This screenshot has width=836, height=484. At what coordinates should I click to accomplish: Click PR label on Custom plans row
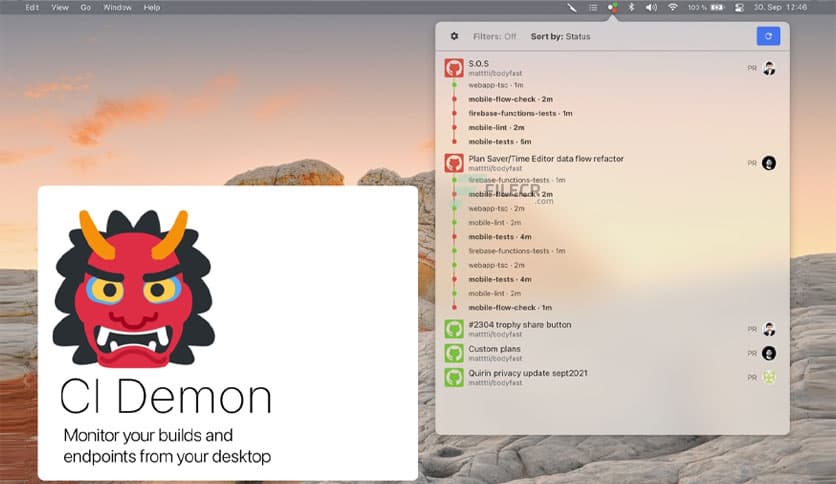pos(752,353)
